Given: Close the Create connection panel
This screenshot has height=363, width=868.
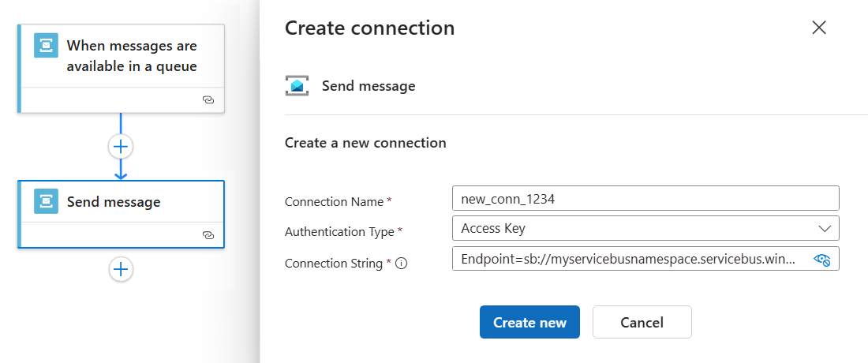Looking at the screenshot, I should (819, 28).
